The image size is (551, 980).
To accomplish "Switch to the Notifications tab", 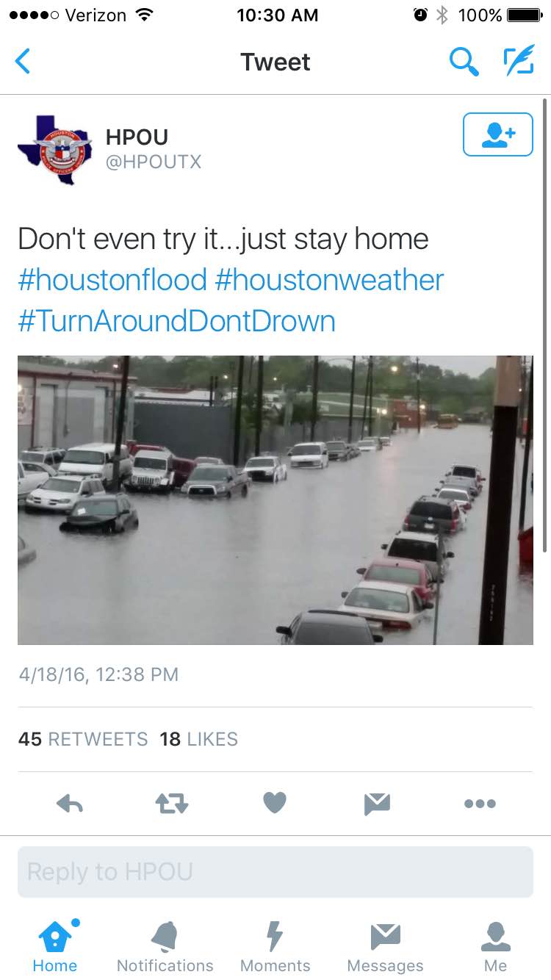I will point(165,947).
